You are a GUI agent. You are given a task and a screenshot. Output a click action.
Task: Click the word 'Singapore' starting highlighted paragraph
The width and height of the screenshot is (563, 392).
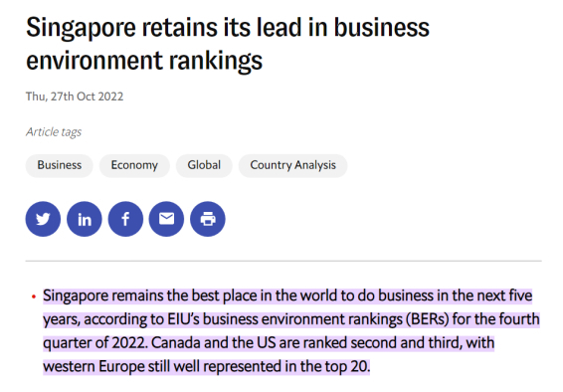tap(76, 296)
